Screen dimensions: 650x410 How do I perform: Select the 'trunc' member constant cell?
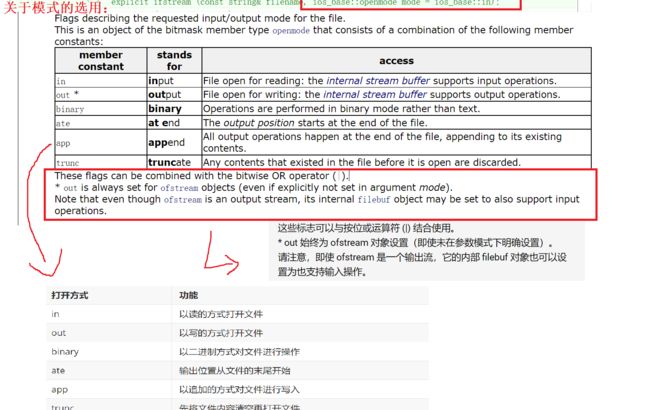tap(101, 162)
